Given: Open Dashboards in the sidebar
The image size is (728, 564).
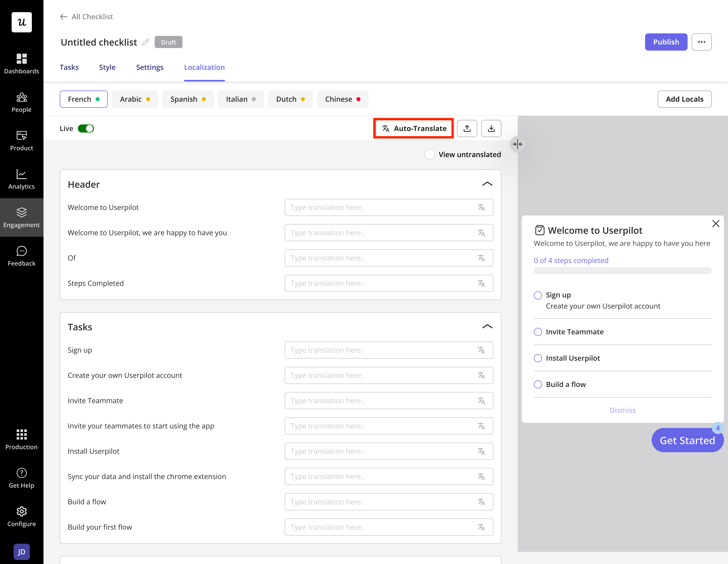Looking at the screenshot, I should pyautogui.click(x=22, y=64).
